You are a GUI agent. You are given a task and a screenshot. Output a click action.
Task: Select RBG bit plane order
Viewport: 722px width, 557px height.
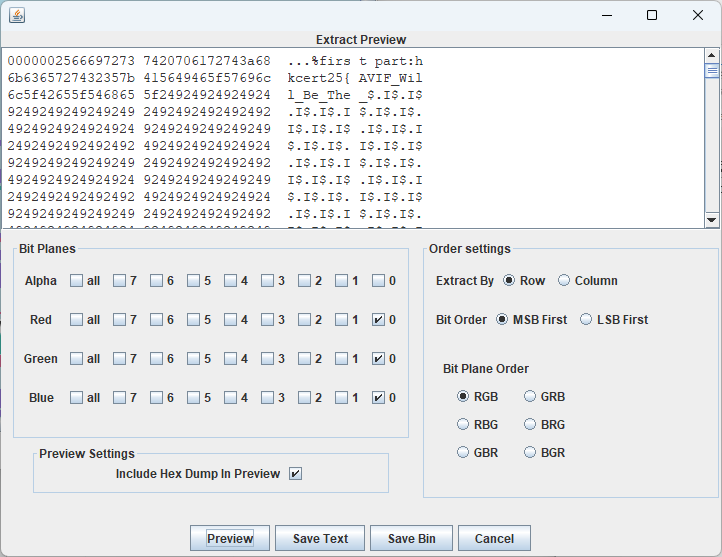[x=463, y=424]
